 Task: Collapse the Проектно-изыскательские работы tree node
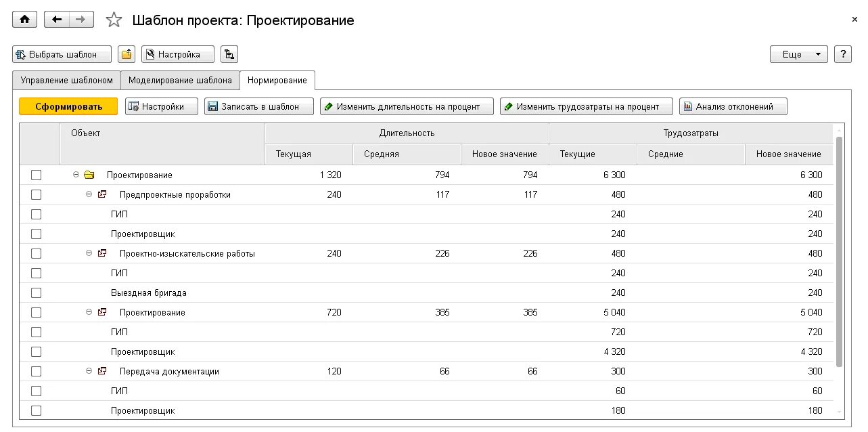pos(89,253)
